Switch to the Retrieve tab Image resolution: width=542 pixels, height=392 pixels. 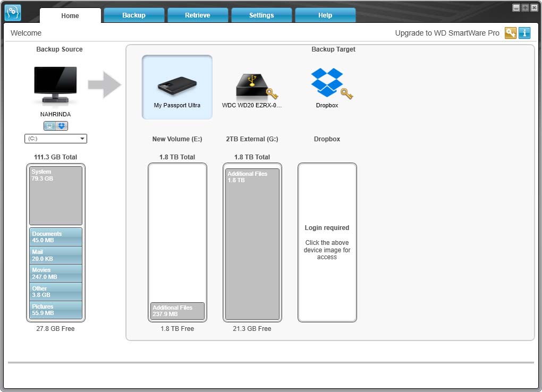[198, 15]
